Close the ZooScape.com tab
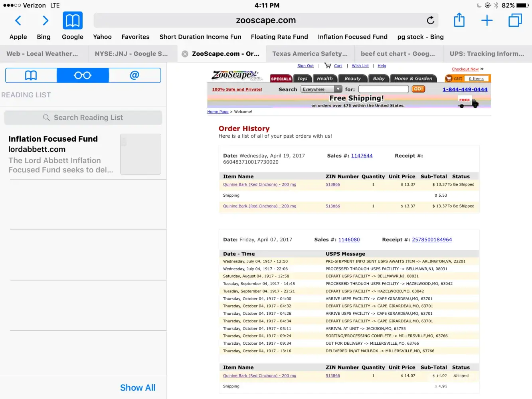This screenshot has height=399, width=532. click(185, 54)
